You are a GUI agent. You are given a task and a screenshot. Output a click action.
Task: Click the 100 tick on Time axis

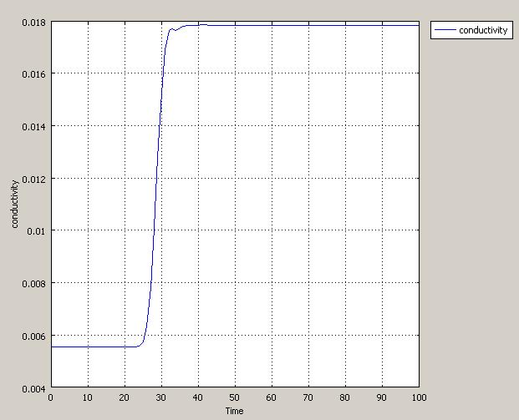pos(419,397)
